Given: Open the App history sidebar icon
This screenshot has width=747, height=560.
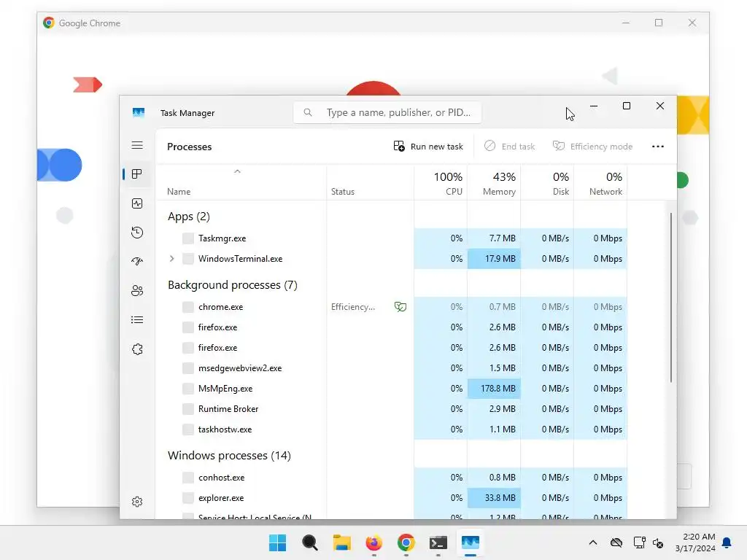Looking at the screenshot, I should [137, 233].
